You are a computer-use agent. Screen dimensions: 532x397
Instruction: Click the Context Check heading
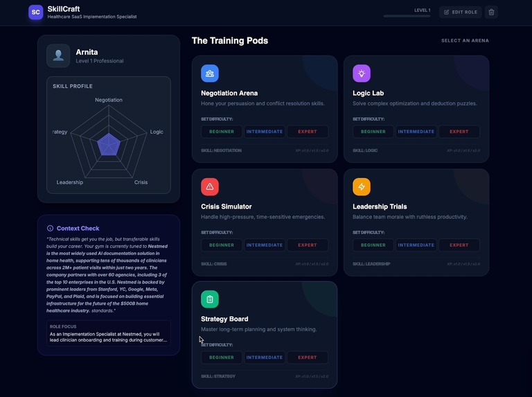[78, 229]
